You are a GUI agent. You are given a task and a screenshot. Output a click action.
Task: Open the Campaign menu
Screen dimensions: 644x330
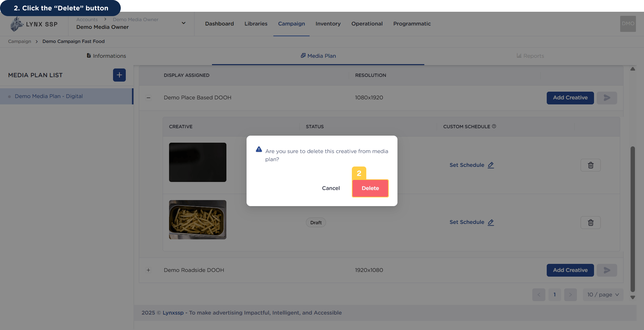pos(291,24)
